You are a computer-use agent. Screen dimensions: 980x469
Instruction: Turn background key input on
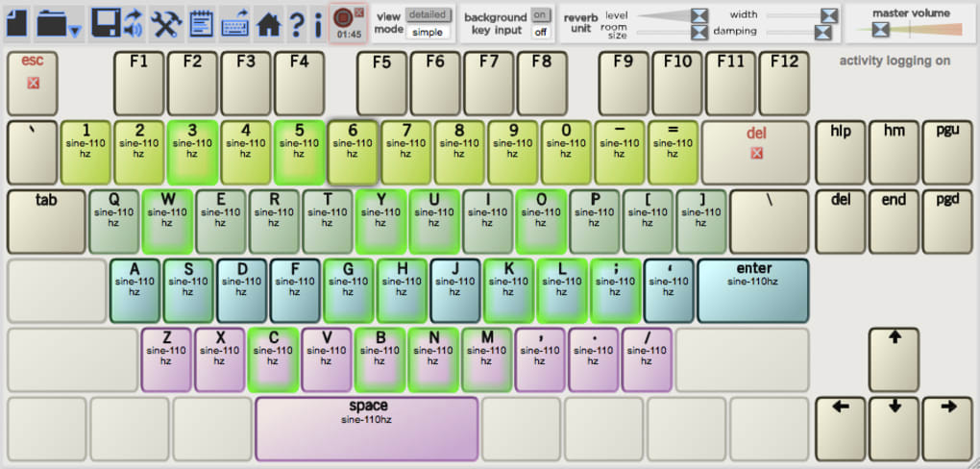pos(541,15)
